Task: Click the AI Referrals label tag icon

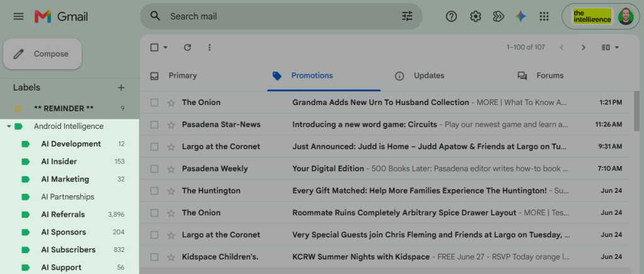Action: [25, 214]
